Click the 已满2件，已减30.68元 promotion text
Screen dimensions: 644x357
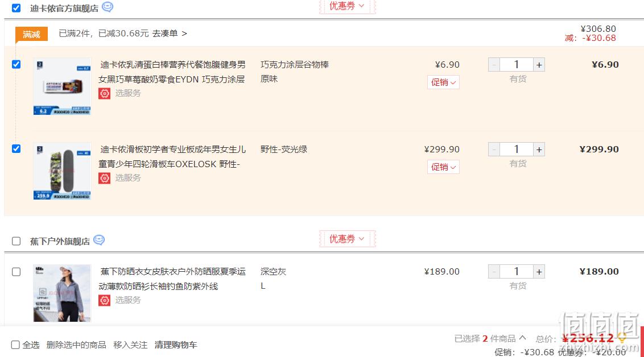pyautogui.click(x=104, y=34)
